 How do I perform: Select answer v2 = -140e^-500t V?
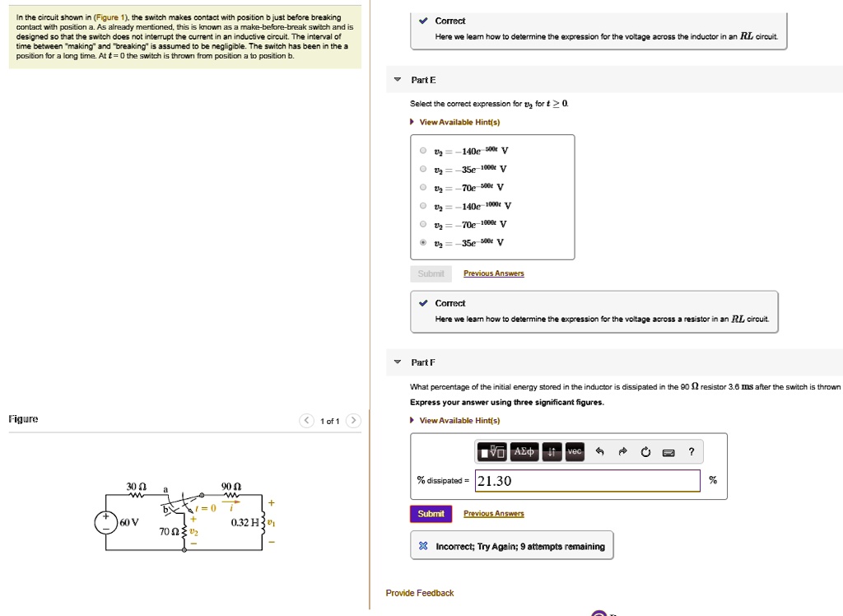coord(422,150)
